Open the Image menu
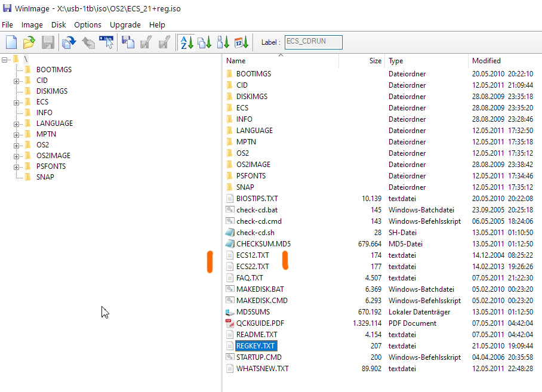Viewport: 542px width, 392px height. tap(32, 25)
